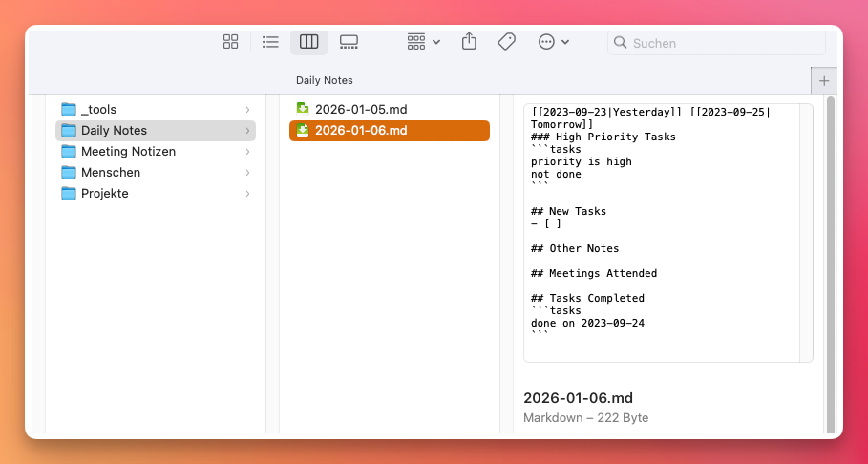Switch to gallery view

click(349, 42)
